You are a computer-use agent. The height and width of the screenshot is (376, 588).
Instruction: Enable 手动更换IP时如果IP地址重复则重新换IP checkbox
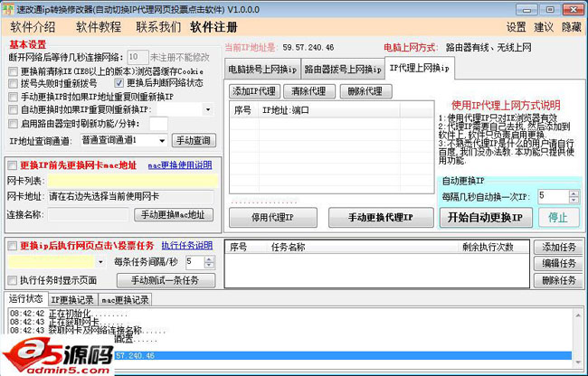pos(14,97)
